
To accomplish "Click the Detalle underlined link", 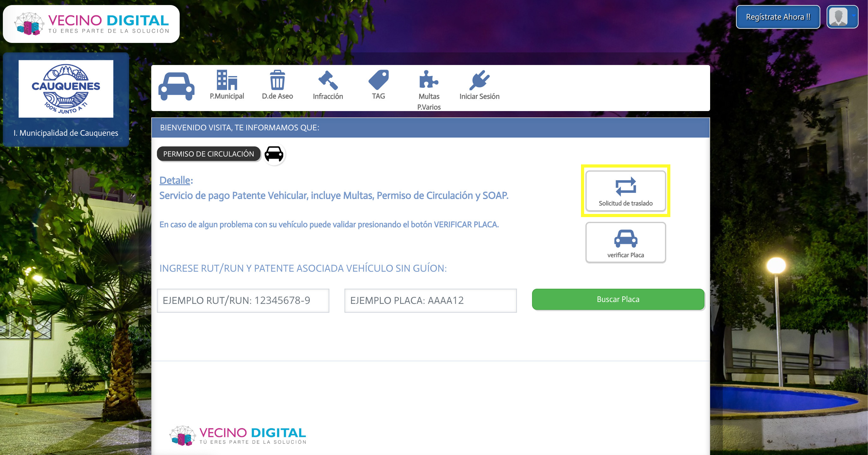I will pos(175,180).
